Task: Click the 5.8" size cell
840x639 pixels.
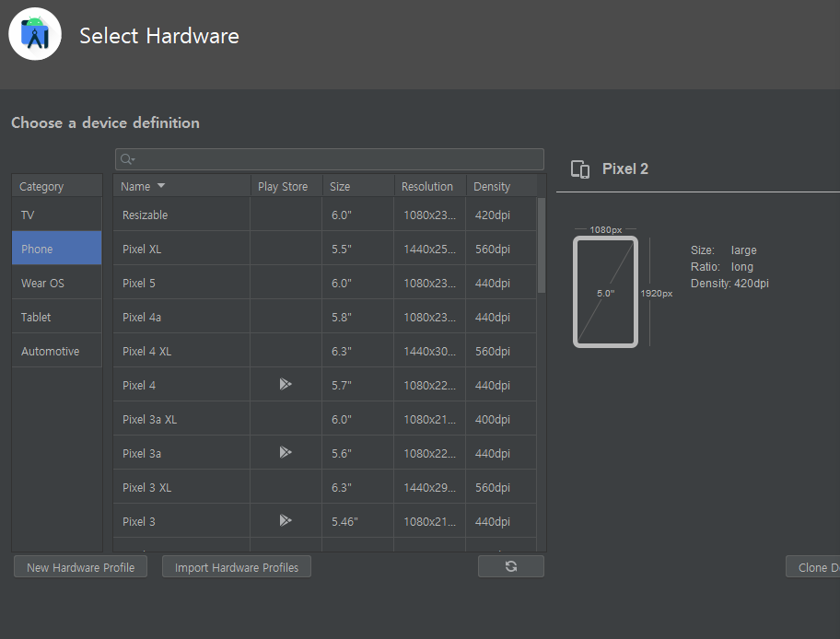Action: pyautogui.click(x=358, y=317)
